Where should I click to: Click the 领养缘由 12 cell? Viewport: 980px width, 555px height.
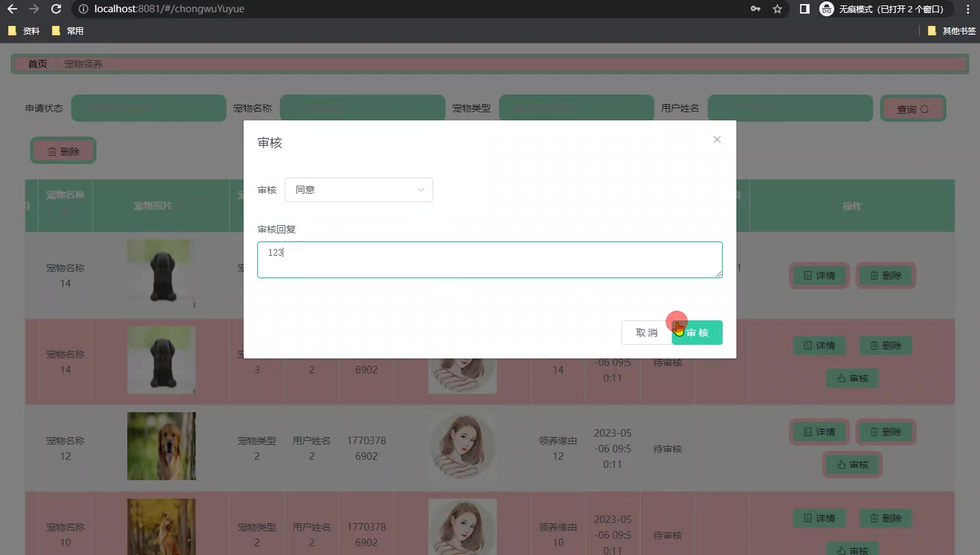(558, 448)
